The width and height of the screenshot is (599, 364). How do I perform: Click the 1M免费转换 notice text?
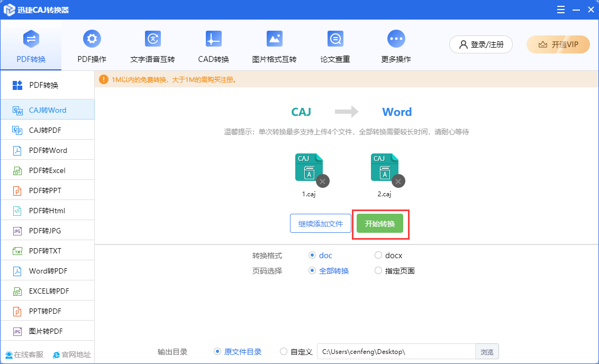[175, 80]
